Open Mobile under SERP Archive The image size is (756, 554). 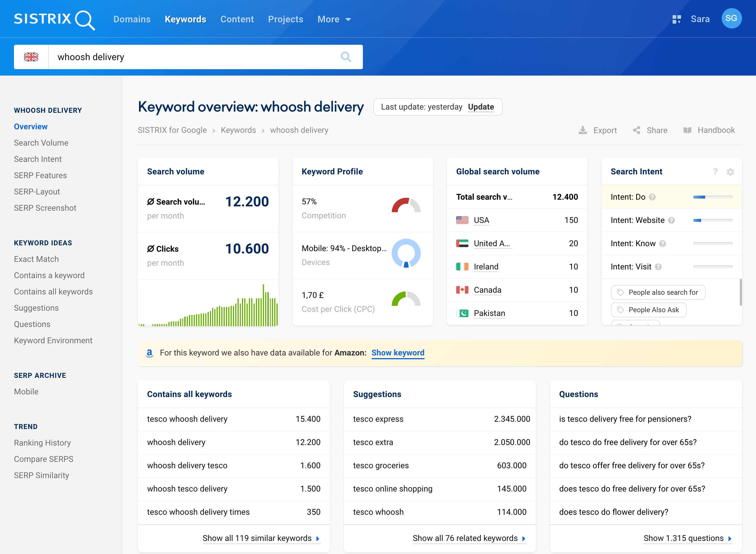(26, 392)
